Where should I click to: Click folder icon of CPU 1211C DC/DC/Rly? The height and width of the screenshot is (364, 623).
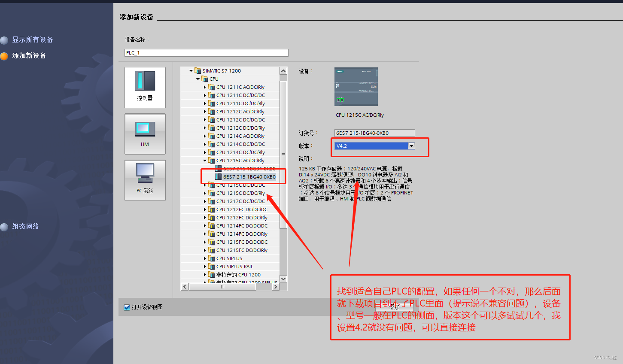click(x=212, y=103)
